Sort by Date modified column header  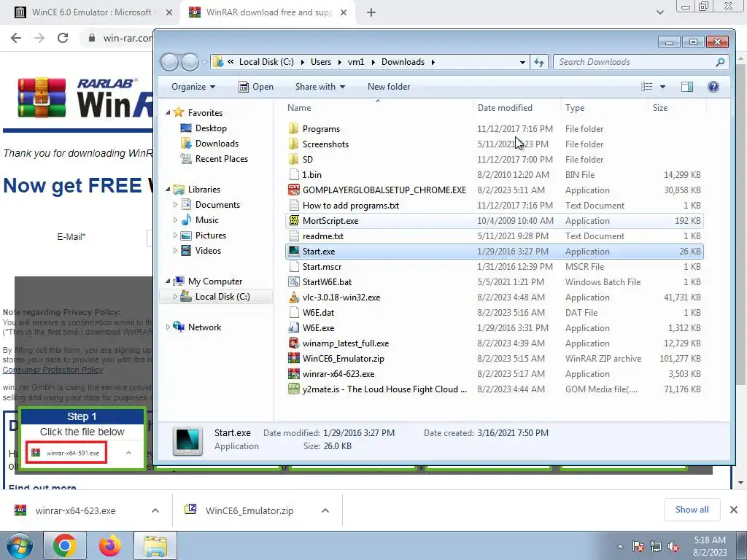pyautogui.click(x=517, y=108)
